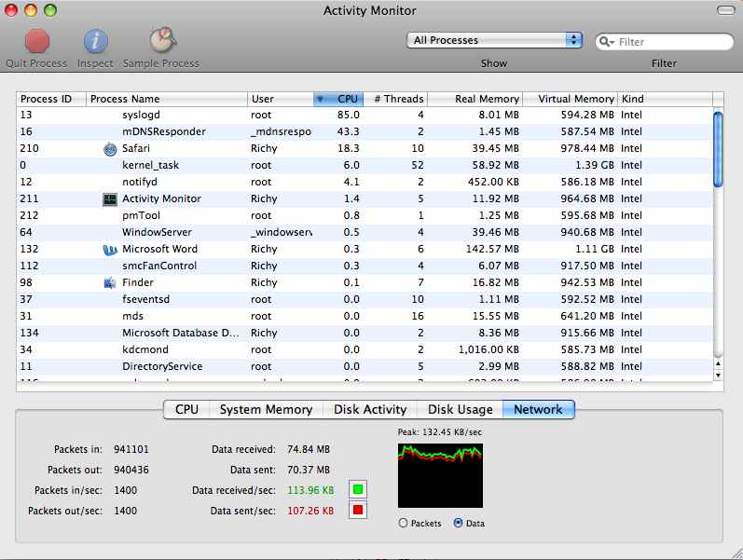Toggle the CPU column sort arrow
This screenshot has width=743, height=560.
[x=321, y=99]
